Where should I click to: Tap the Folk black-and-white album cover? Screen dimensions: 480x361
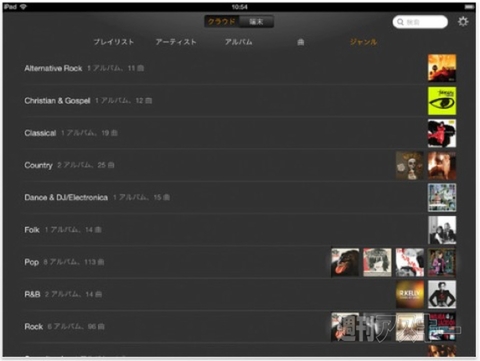pyautogui.click(x=442, y=230)
